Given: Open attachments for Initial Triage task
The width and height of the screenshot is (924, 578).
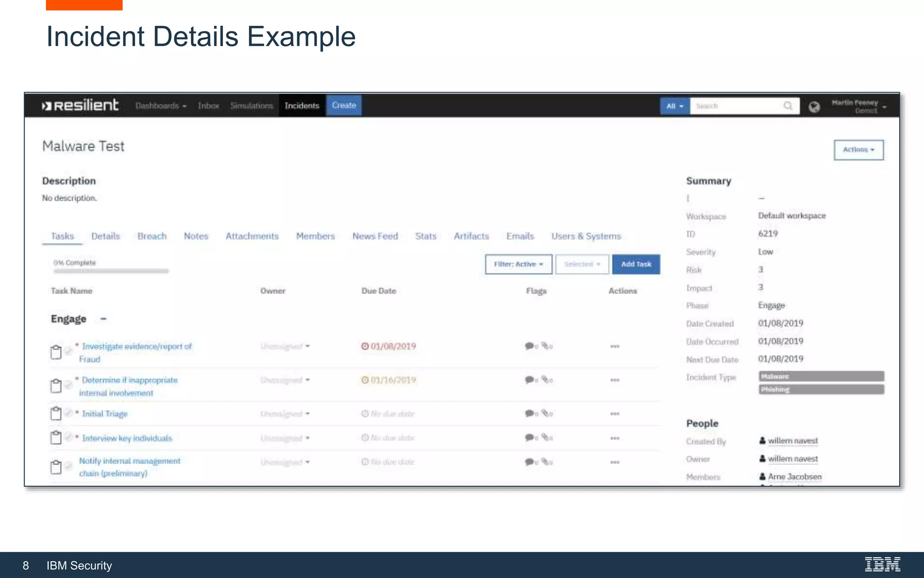Looking at the screenshot, I should 547,414.
